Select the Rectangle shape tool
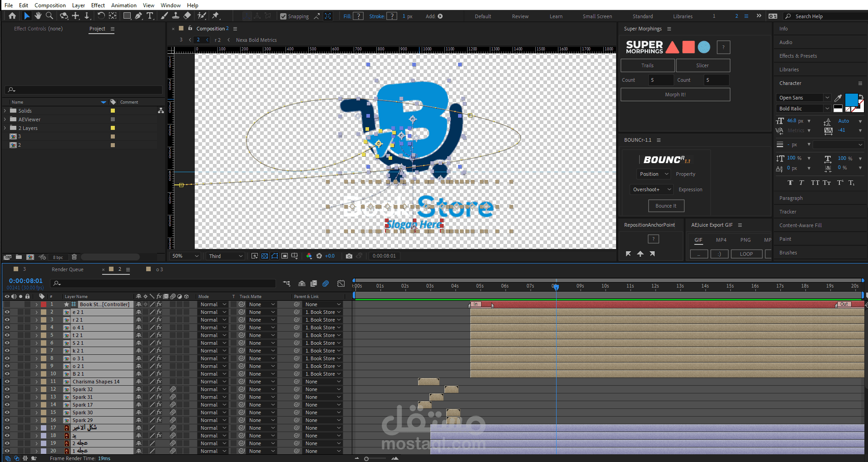The width and height of the screenshot is (868, 462). (127, 16)
